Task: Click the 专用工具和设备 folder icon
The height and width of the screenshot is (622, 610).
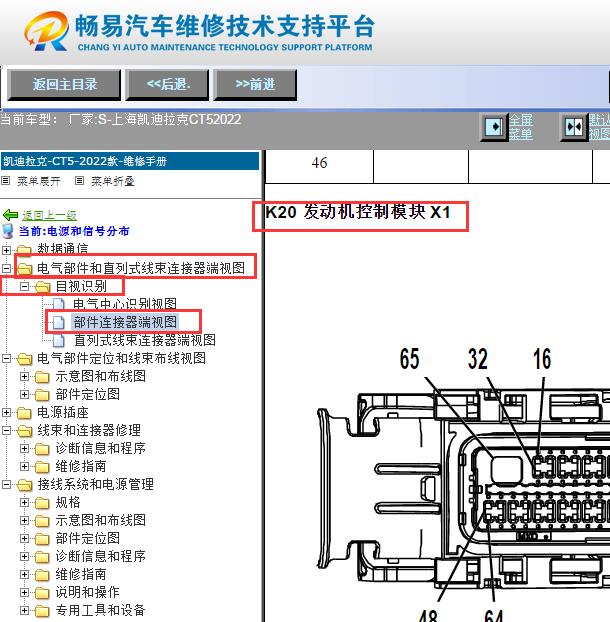Action: click(x=42, y=610)
